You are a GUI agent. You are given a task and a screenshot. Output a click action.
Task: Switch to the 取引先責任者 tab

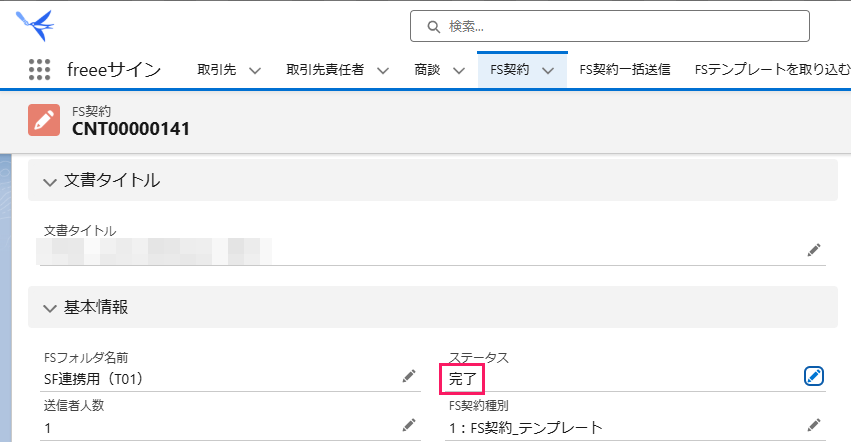pyautogui.click(x=325, y=70)
